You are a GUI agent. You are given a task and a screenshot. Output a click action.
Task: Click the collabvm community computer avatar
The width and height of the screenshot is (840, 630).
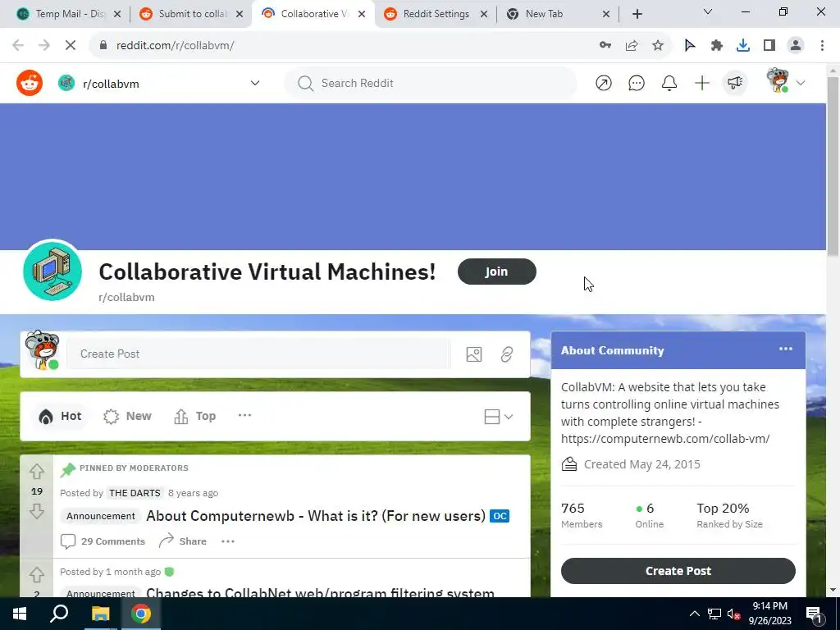coord(52,271)
